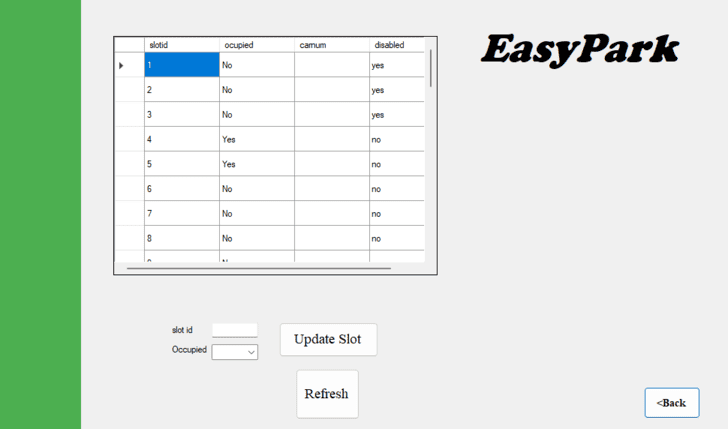Viewport: 728px width, 429px height.
Task: Click the table's horizontal scrollbar
Action: pos(258,268)
